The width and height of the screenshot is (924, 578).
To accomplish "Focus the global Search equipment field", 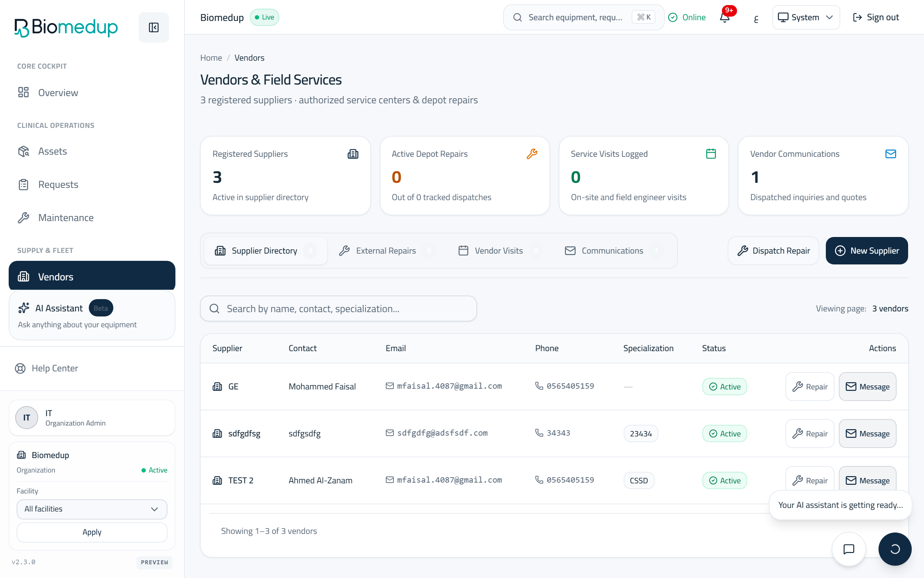I will [x=584, y=17].
